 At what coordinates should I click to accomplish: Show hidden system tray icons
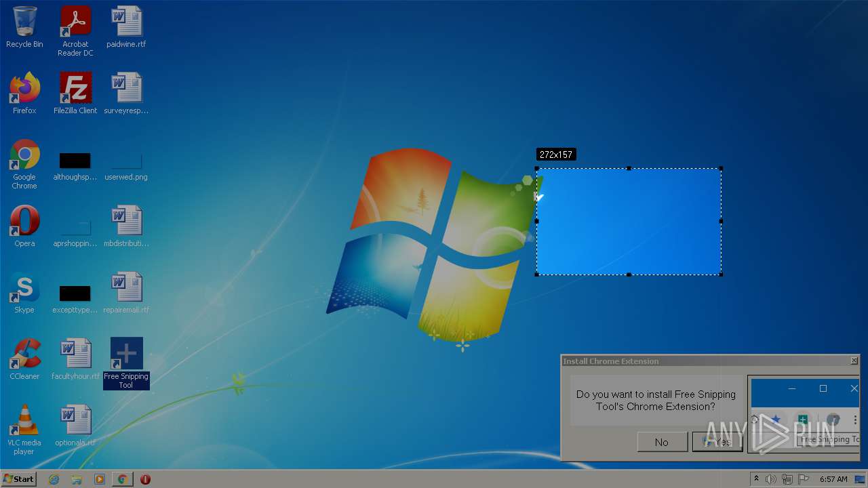click(x=756, y=479)
